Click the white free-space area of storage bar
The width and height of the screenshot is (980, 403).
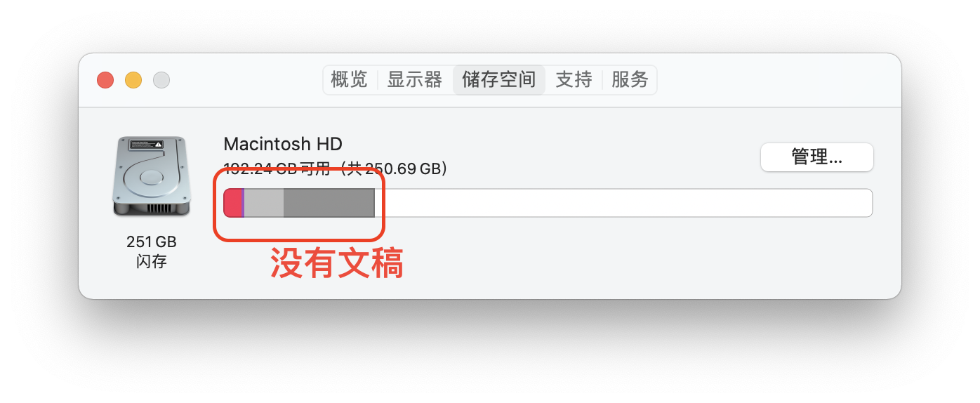click(623, 203)
